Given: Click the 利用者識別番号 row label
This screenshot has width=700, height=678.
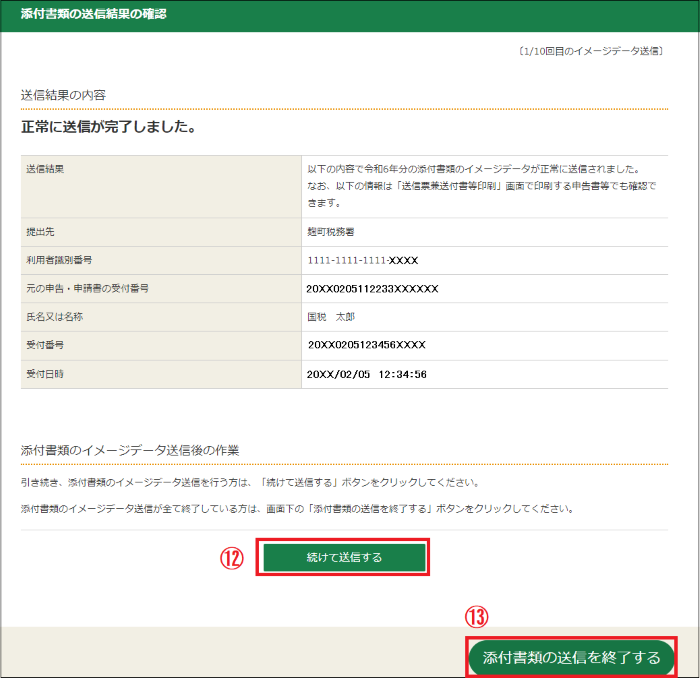Looking at the screenshot, I should pyautogui.click(x=59, y=260).
